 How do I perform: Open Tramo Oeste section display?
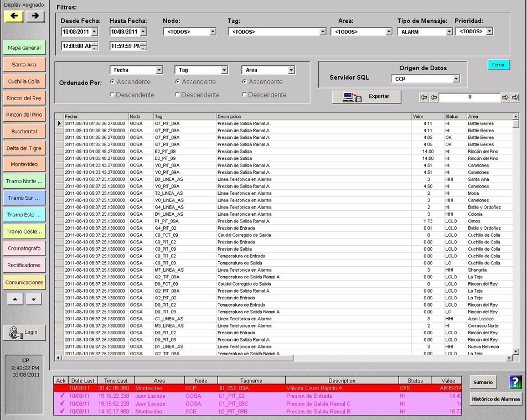pos(24,231)
